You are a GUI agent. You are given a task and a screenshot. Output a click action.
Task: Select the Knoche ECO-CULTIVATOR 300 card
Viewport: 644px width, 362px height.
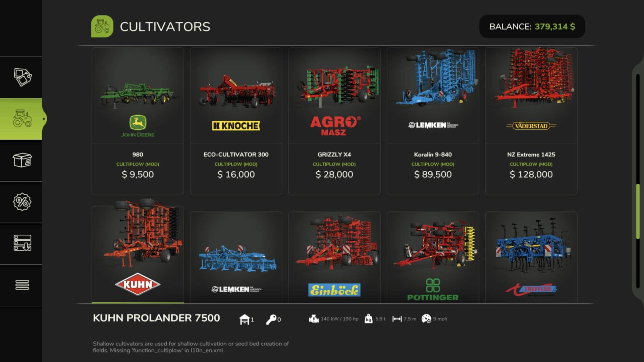(x=236, y=121)
